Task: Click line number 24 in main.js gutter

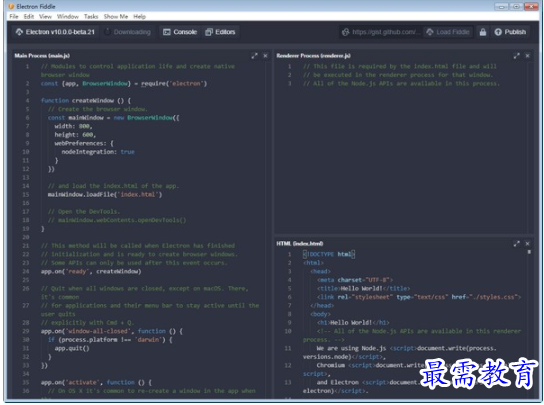Action: coord(26,271)
